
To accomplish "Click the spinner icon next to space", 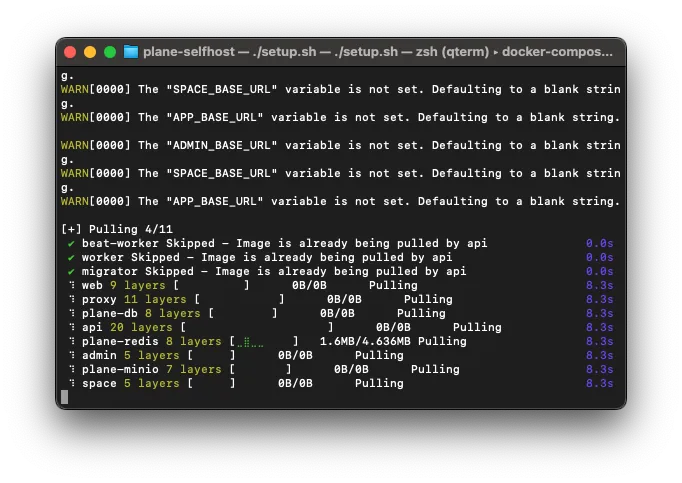I will point(71,383).
